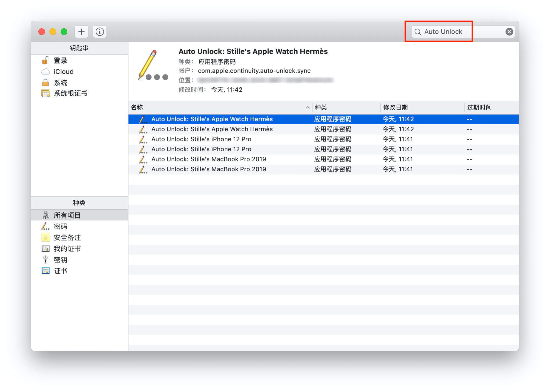The width and height of the screenshot is (550, 392).
Task: Click the pencil icon beside 密码 category
Action: [x=45, y=226]
